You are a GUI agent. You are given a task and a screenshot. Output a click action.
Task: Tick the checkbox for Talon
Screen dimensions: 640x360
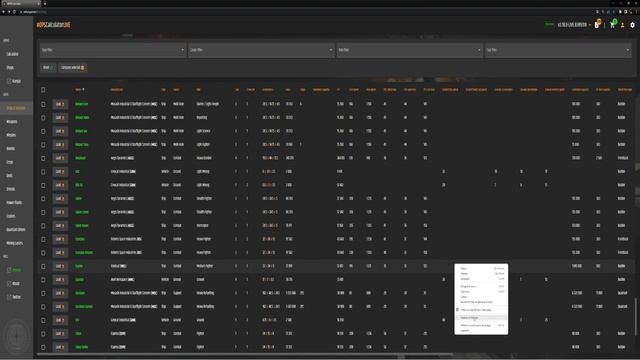tap(43, 333)
